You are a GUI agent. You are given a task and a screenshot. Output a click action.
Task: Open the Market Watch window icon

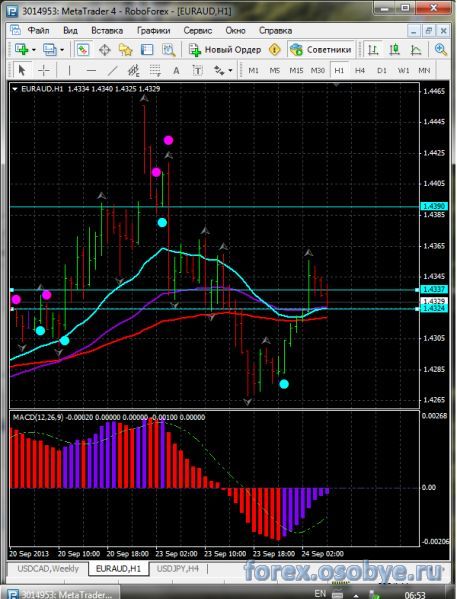pyautogui.click(x=83, y=50)
